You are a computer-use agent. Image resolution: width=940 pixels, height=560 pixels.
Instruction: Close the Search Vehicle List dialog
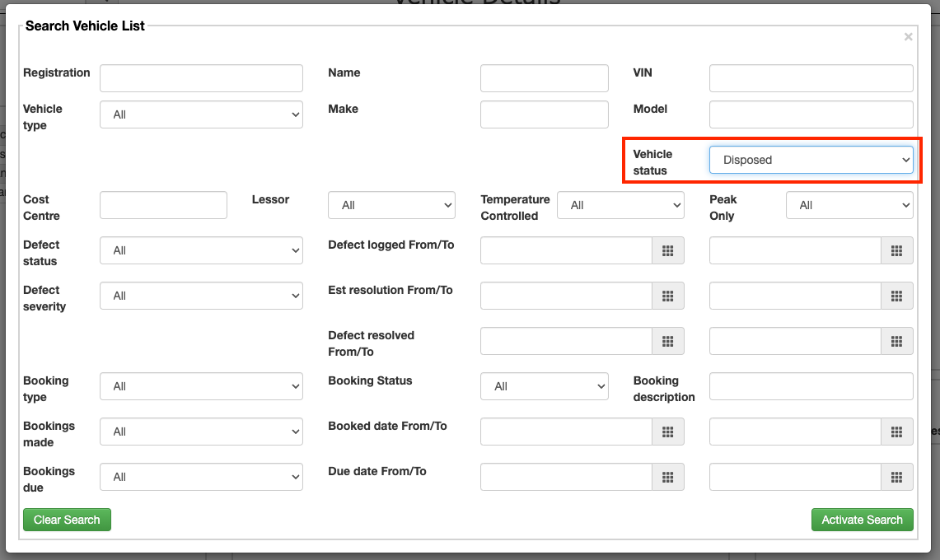click(x=908, y=37)
